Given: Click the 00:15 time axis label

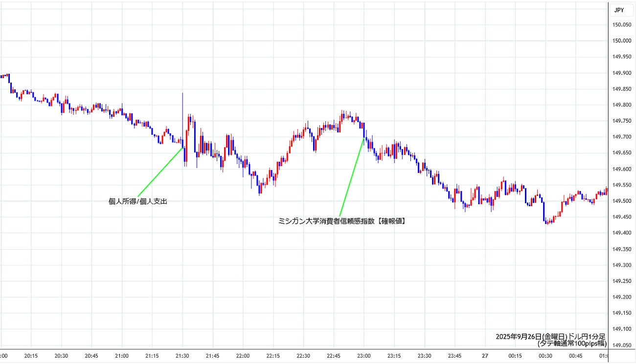Looking at the screenshot, I should coord(516,357).
